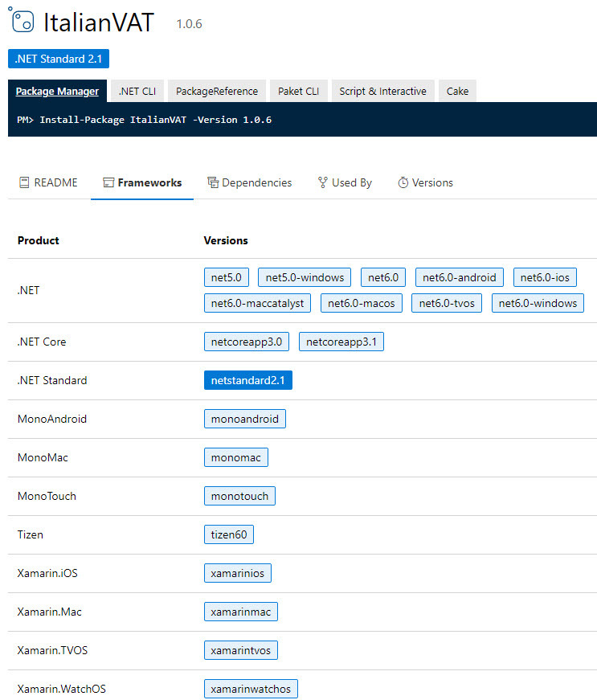The image size is (597, 700).
Task: Click the Dependencies tab icon
Action: 213,182
